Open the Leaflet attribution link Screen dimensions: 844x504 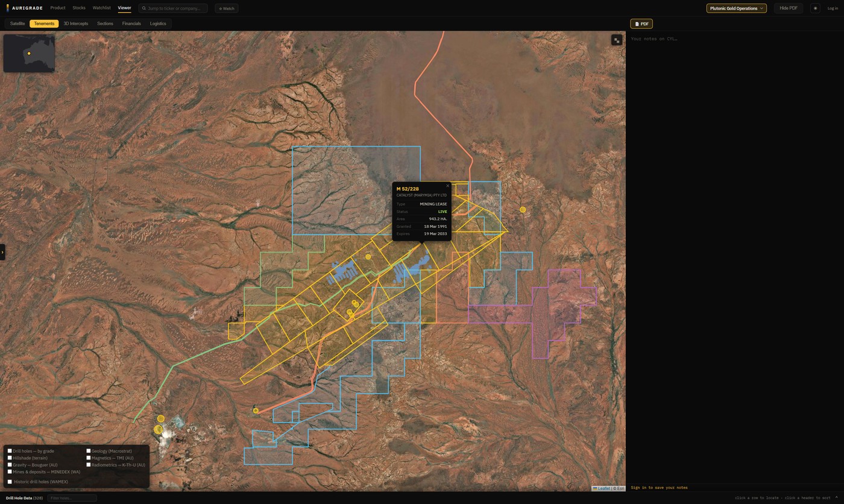click(x=603, y=488)
